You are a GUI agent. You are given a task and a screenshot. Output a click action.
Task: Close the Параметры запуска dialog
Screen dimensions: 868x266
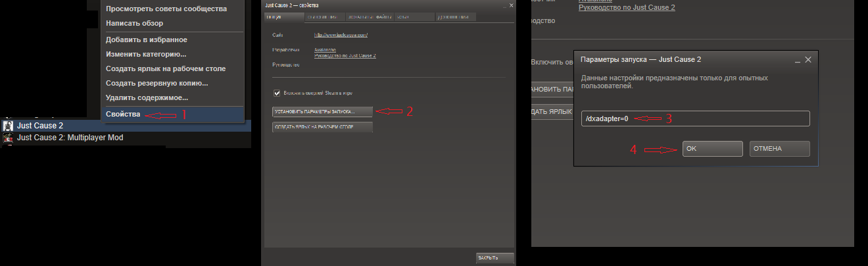(808, 59)
